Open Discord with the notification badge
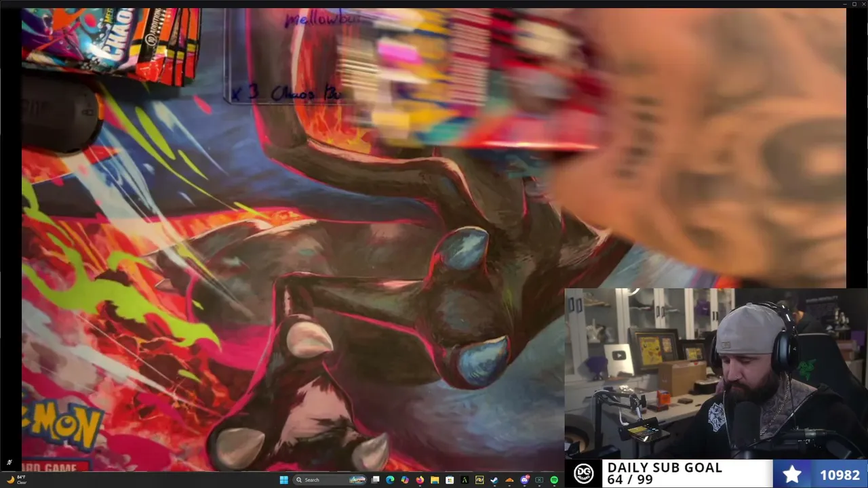Screen dimensions: 868x488 point(524,480)
